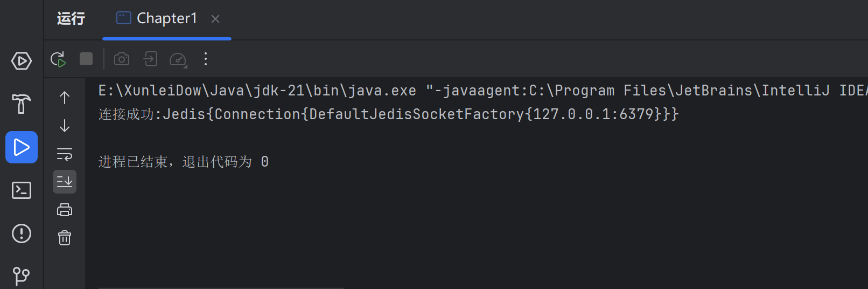The image size is (868, 289).
Task: Toggle scroll to end of output
Action: (x=65, y=182)
